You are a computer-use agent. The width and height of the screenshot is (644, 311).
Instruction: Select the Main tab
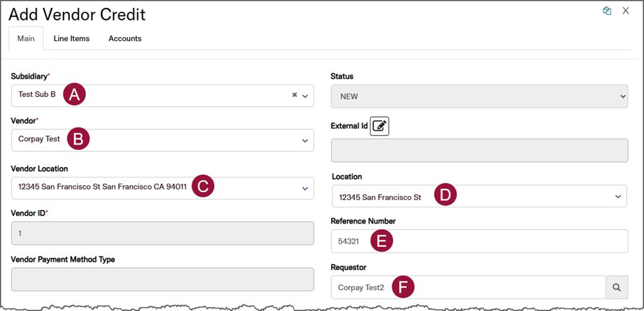pos(26,38)
